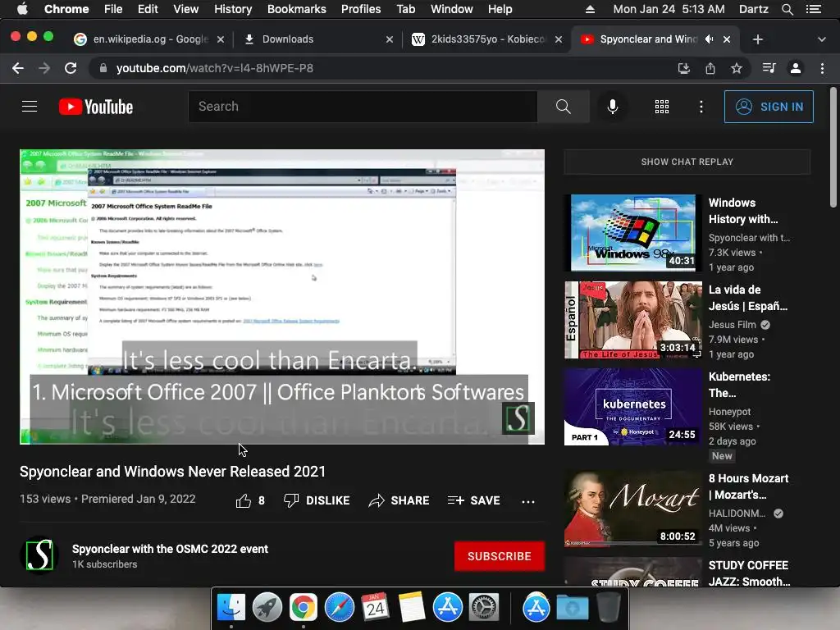The height and width of the screenshot is (630, 840).
Task: Open the History menu
Action: pos(233,9)
